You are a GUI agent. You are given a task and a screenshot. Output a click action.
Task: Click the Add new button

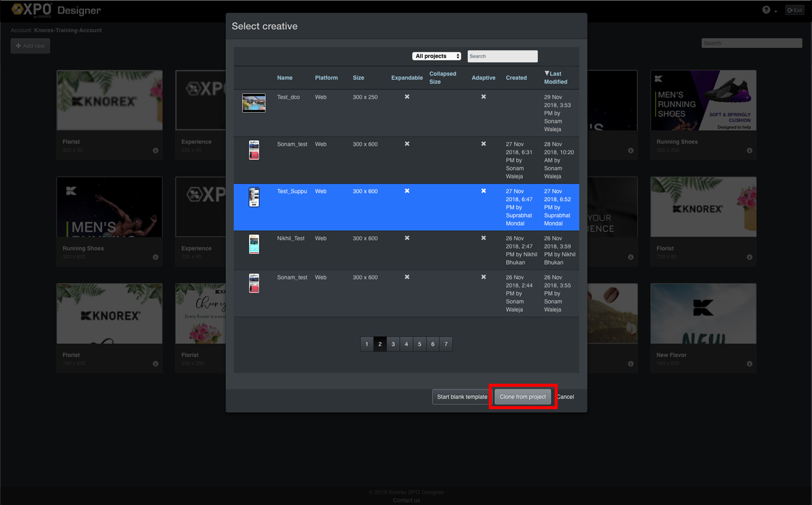pos(30,46)
